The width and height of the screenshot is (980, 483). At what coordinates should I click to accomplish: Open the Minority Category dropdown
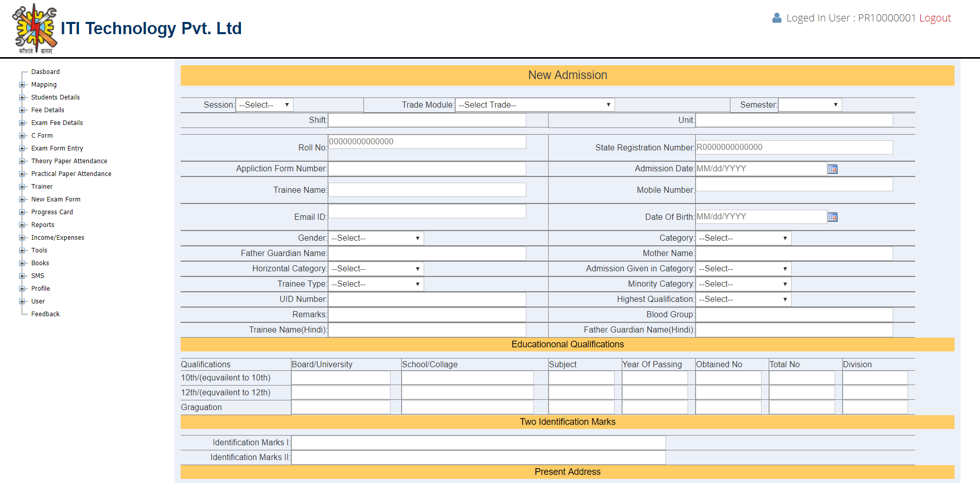click(x=743, y=284)
